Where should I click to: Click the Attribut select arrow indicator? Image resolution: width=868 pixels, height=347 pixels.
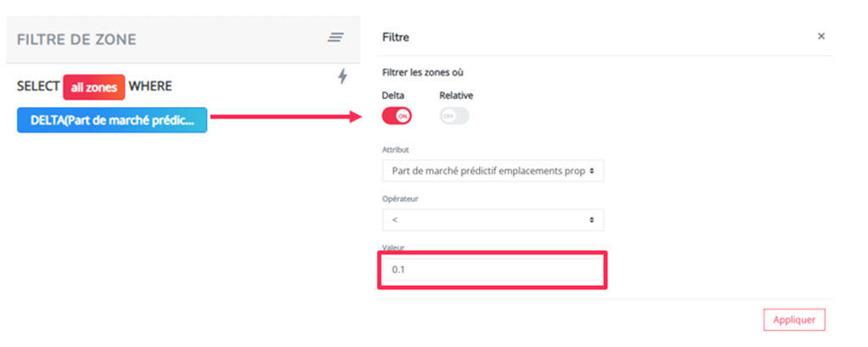pos(592,171)
